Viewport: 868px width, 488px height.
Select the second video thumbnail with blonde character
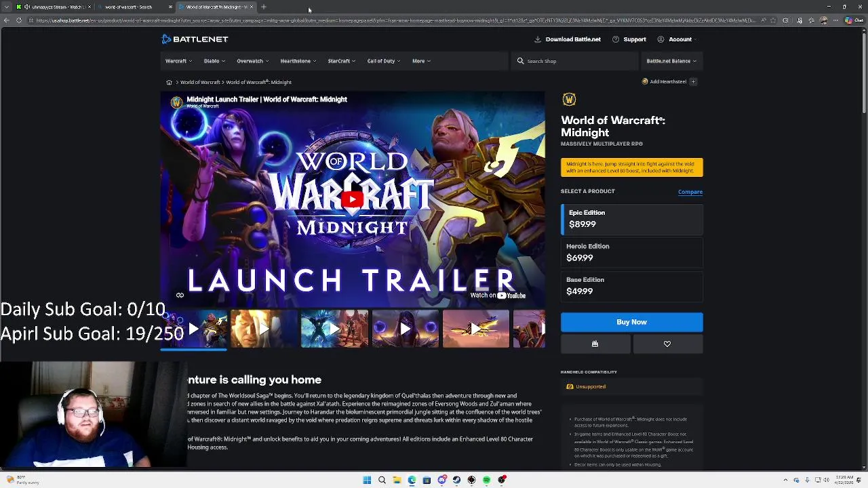[264, 329]
